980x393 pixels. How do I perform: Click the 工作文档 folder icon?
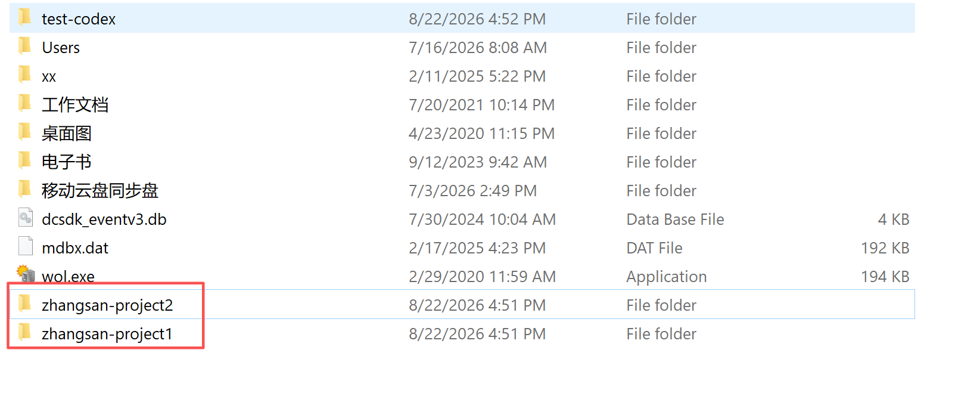pyautogui.click(x=25, y=103)
